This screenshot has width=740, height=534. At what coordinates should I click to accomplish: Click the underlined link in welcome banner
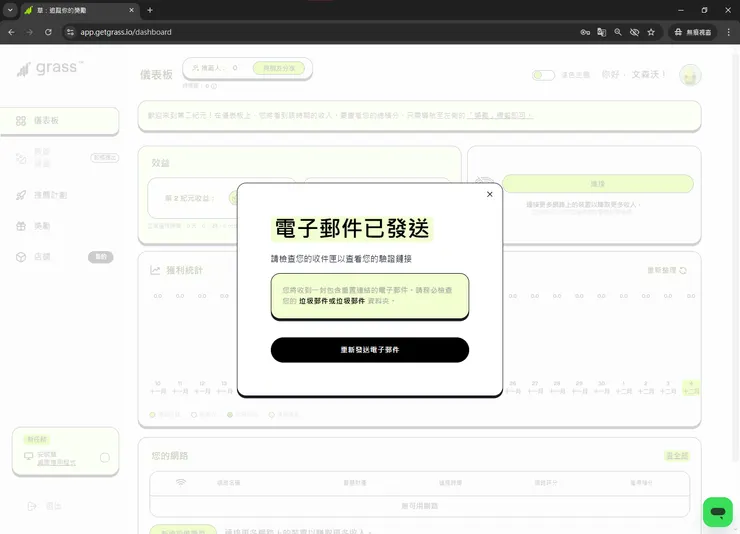click(500, 115)
